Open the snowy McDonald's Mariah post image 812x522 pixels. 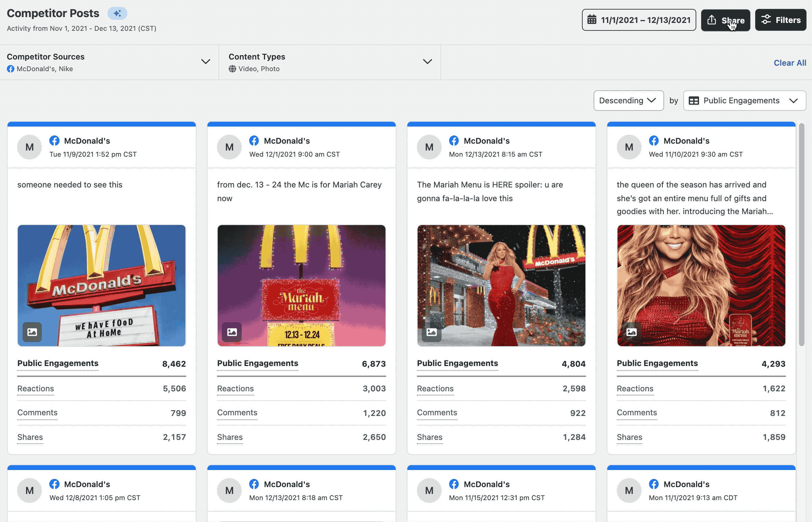[501, 286]
